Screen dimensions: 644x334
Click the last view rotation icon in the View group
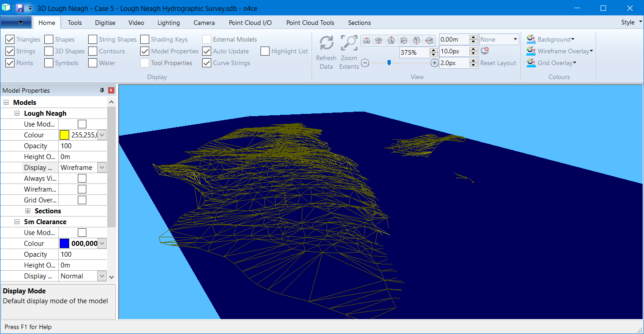429,40
